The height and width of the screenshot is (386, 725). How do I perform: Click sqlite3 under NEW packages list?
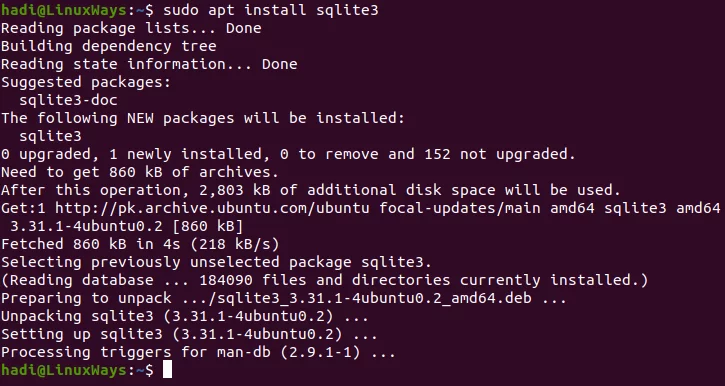(x=50, y=136)
